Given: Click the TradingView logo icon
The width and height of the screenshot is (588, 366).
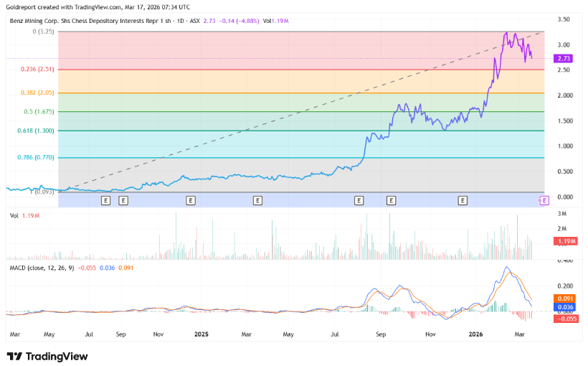Looking at the screenshot, I should [14, 356].
